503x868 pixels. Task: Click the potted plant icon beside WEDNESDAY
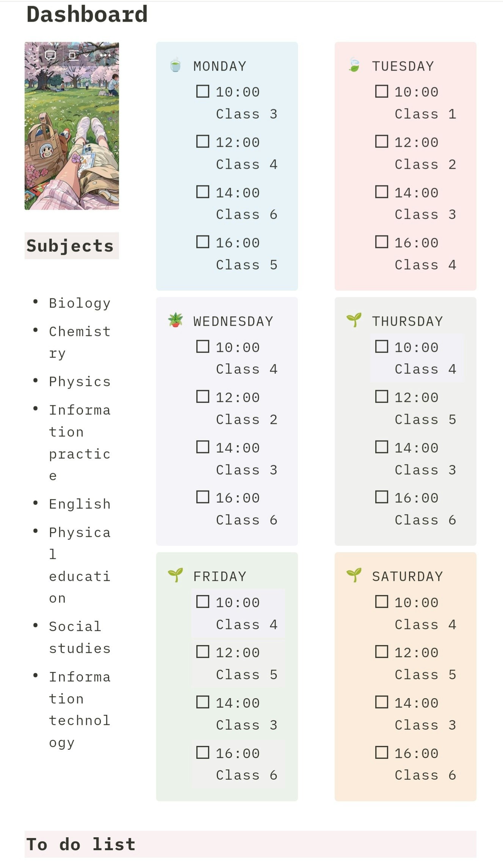176,320
